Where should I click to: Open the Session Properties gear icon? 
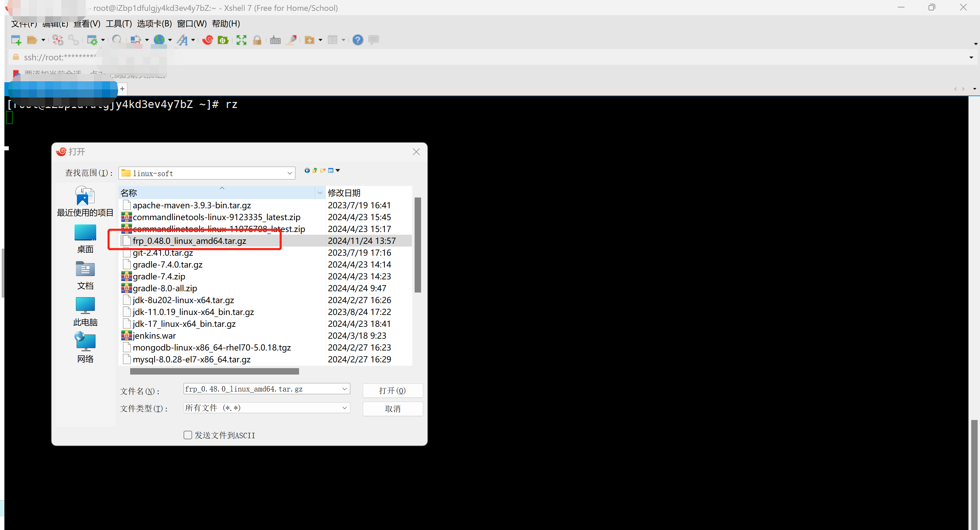point(92,40)
